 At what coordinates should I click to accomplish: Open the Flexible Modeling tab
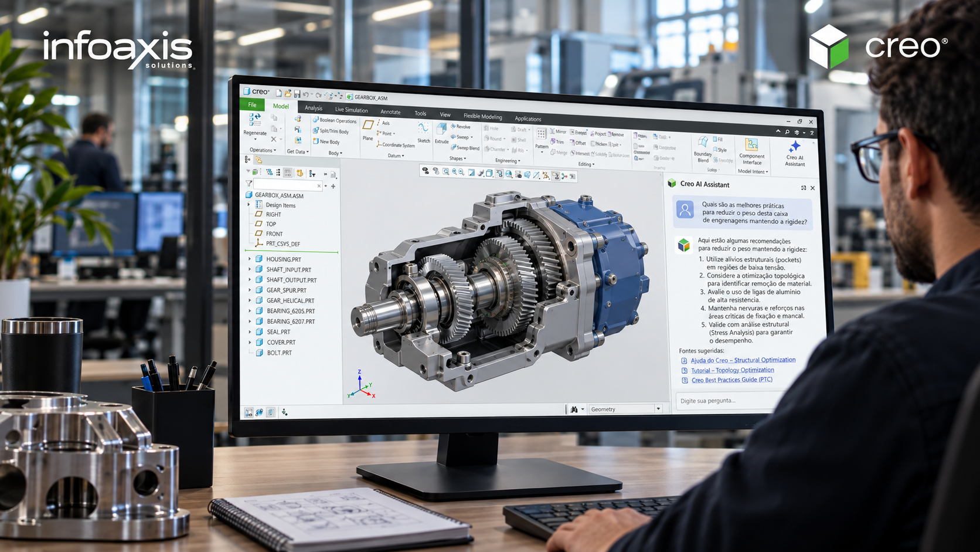483,116
